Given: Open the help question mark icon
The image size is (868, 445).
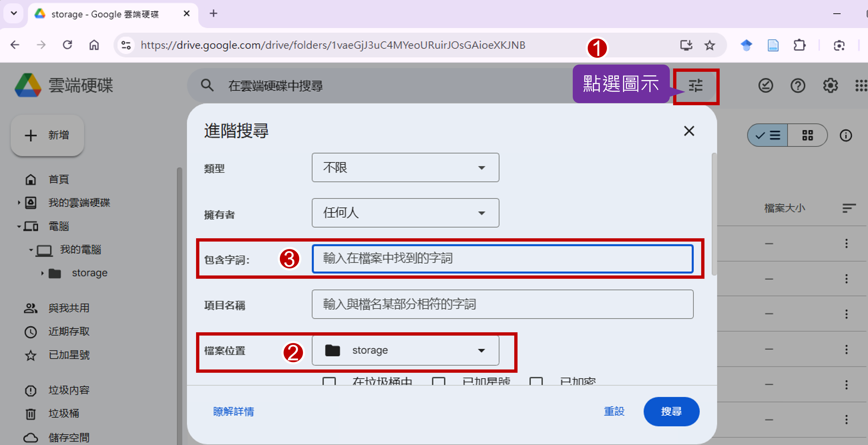Looking at the screenshot, I should pyautogui.click(x=798, y=86).
